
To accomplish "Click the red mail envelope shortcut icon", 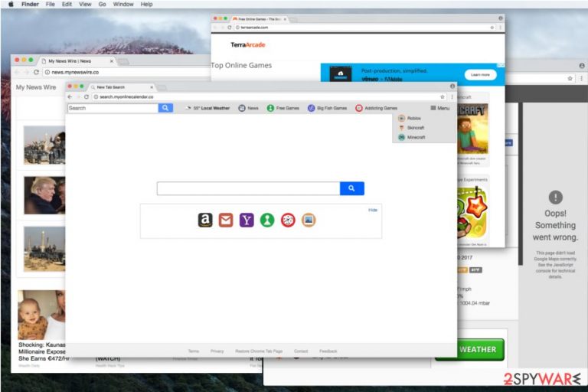I will (226, 220).
